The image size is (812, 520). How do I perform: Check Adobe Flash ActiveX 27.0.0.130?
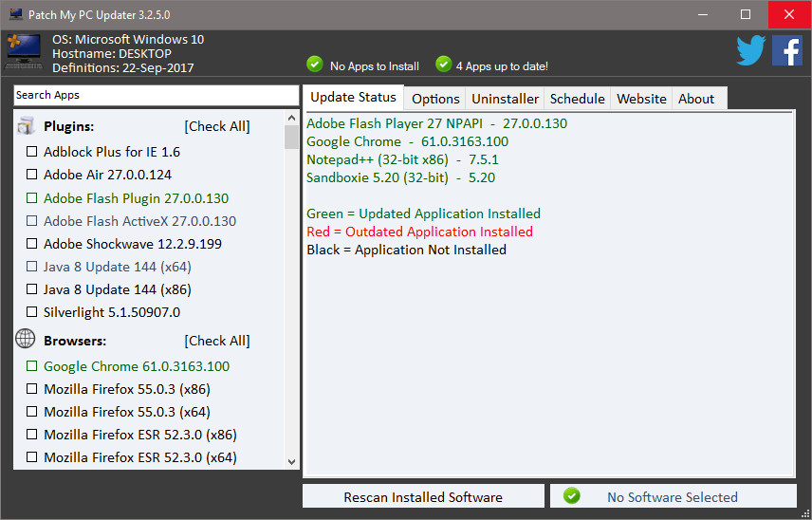[31, 221]
